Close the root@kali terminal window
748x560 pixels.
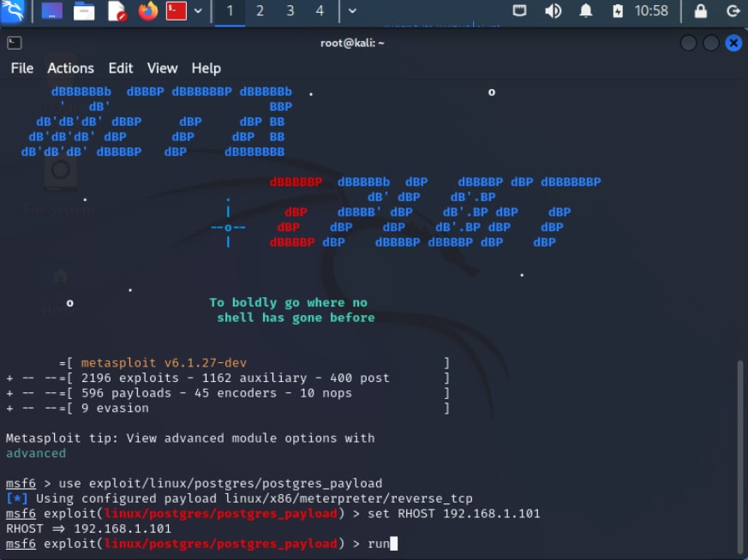point(733,43)
